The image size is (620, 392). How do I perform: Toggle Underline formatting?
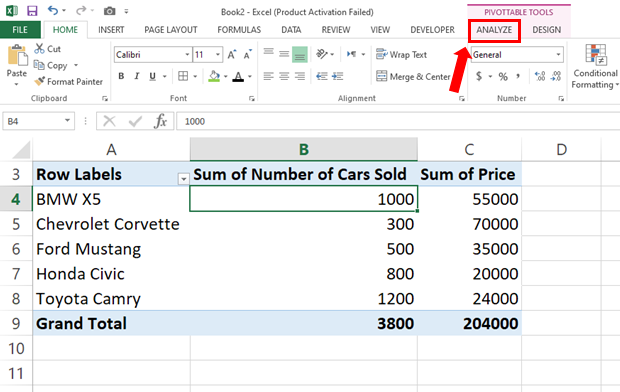point(153,76)
